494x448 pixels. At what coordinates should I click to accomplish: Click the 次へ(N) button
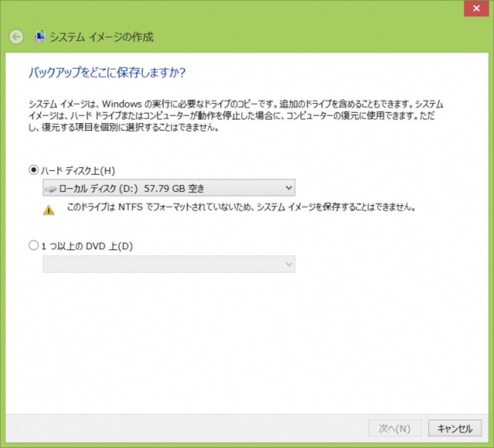[x=395, y=428]
